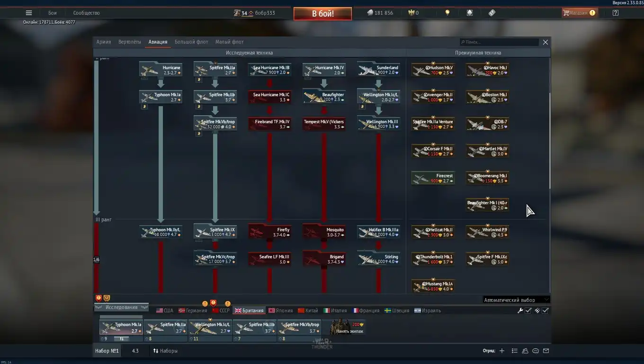
Task: Select the Stirling bomber card
Action: 379,259
